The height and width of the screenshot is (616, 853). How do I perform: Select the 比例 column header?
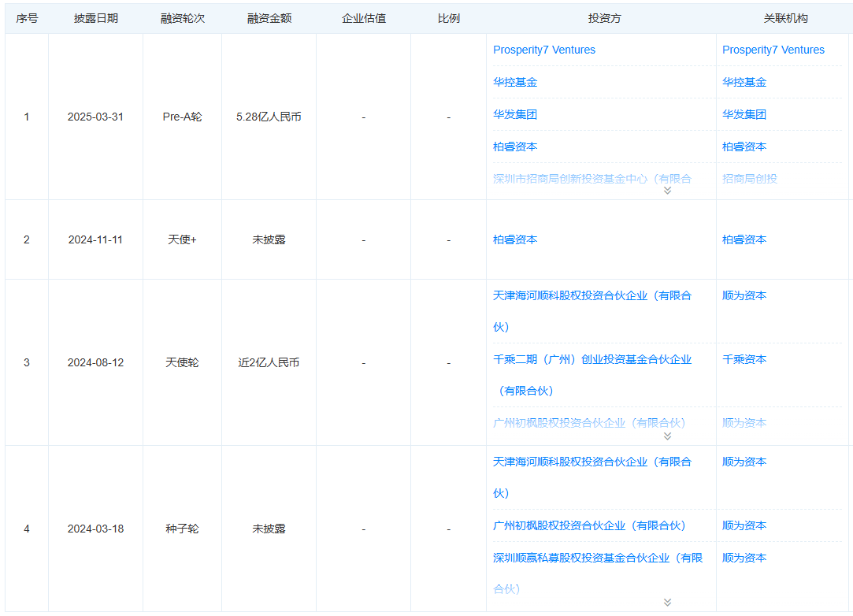(x=449, y=18)
